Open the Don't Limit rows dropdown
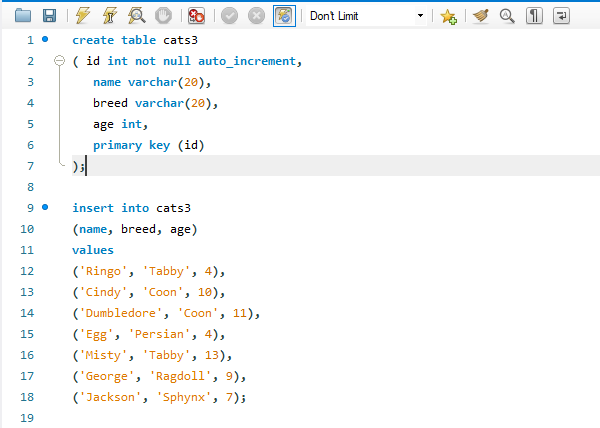 pyautogui.click(x=366, y=16)
